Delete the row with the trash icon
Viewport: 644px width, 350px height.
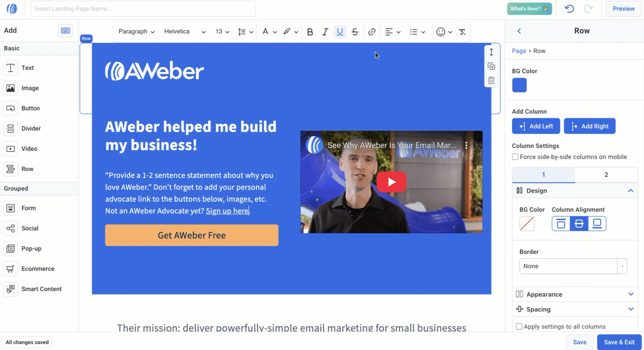coord(491,80)
